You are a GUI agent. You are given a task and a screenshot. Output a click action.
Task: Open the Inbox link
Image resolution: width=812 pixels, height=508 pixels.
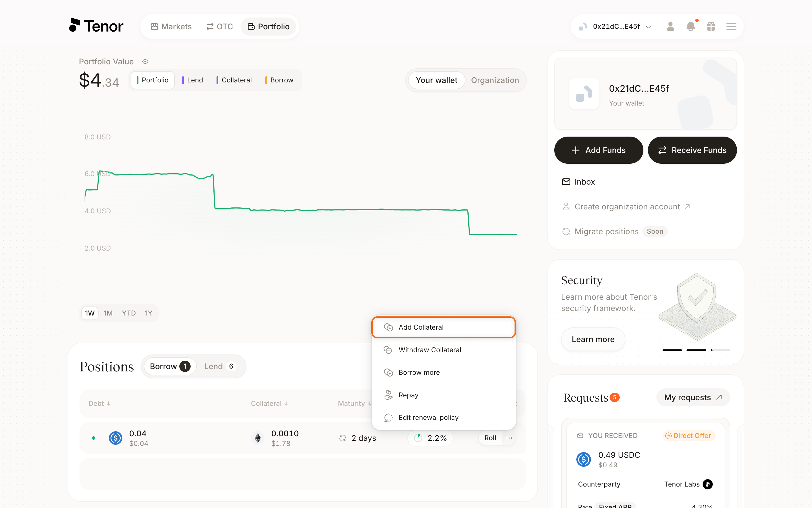click(x=578, y=182)
